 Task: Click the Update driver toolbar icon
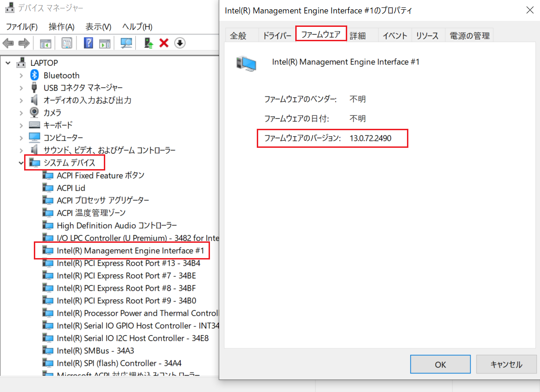point(148,43)
